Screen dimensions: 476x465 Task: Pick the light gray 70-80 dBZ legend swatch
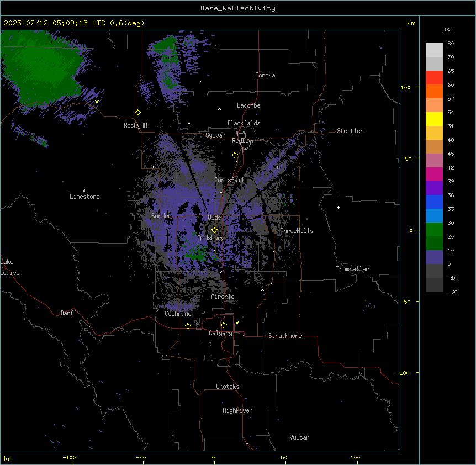tap(434, 50)
